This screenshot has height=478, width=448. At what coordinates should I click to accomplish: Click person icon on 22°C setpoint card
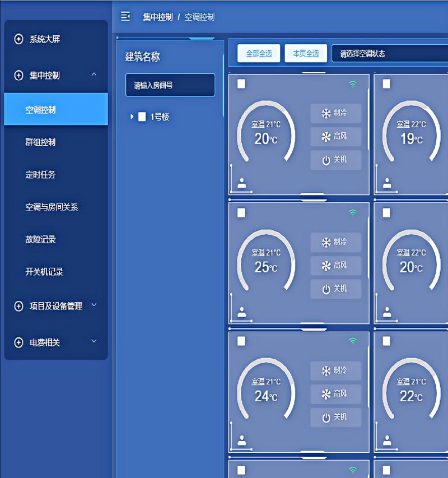click(x=387, y=440)
